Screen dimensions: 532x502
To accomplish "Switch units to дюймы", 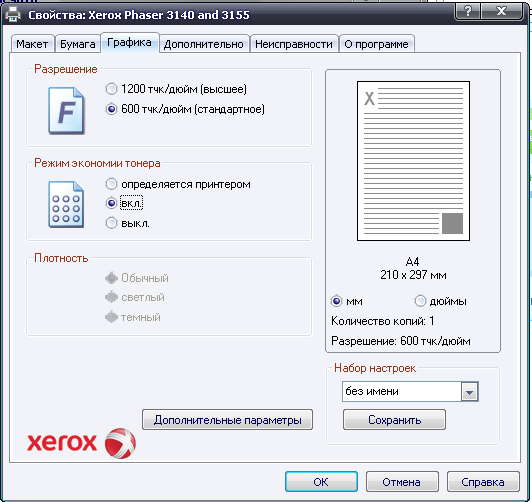I will point(420,301).
